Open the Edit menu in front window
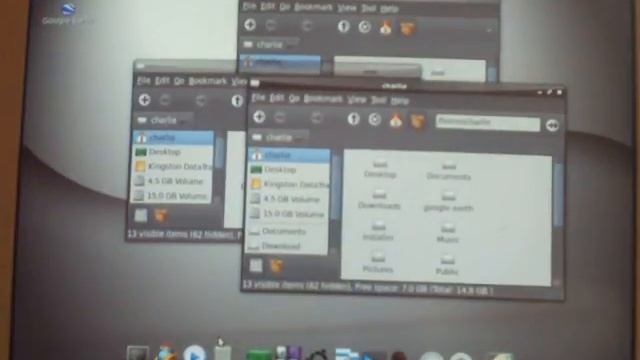 pyautogui.click(x=277, y=98)
